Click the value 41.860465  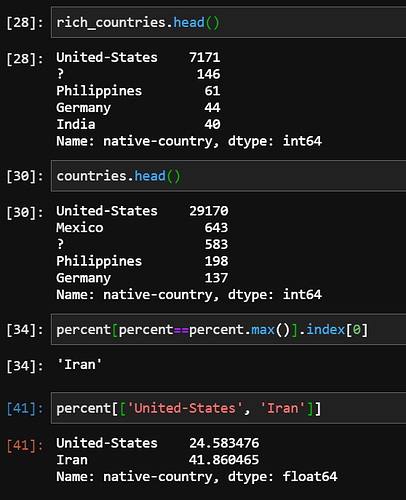[224, 460]
